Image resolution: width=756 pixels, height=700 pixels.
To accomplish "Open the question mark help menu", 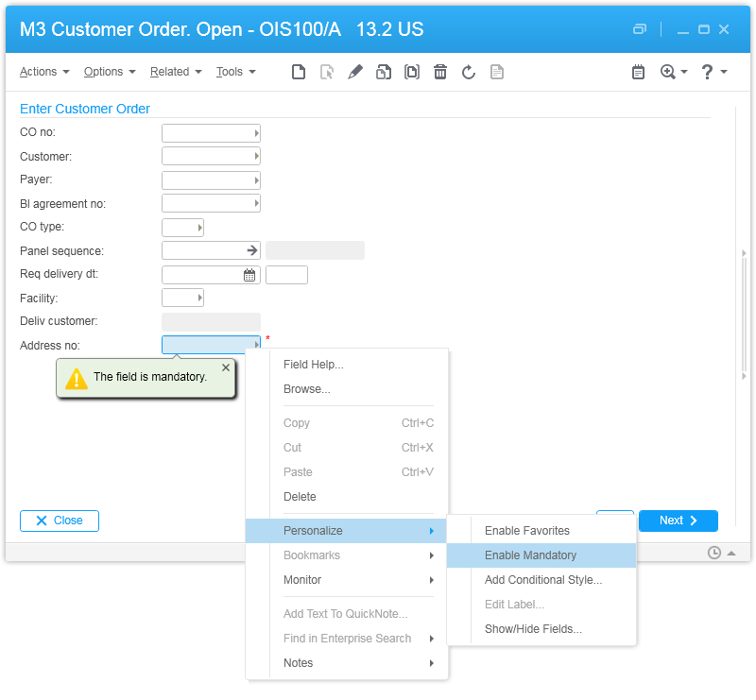I will pyautogui.click(x=708, y=72).
